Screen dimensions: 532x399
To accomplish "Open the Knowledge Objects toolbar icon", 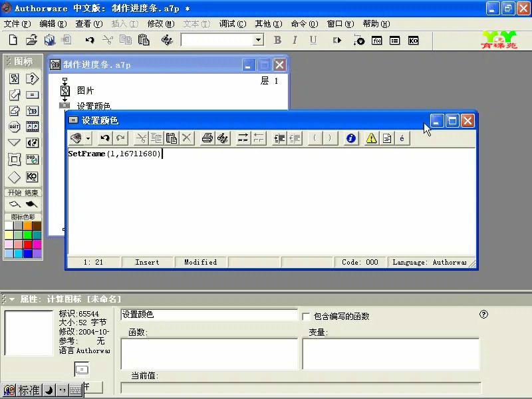I will coord(413,41).
